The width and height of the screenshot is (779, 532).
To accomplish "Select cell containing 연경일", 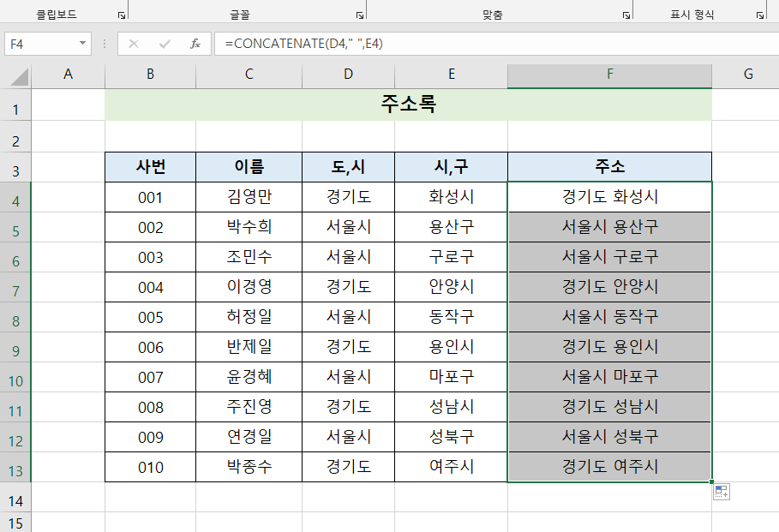I will tap(249, 437).
